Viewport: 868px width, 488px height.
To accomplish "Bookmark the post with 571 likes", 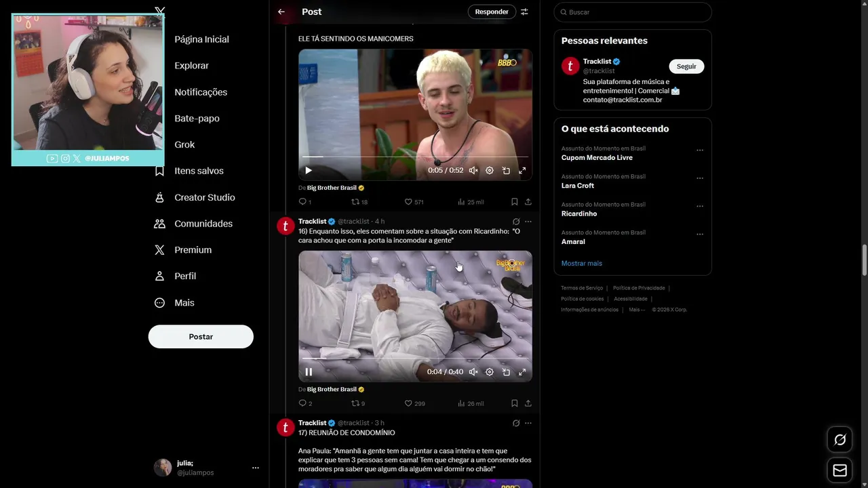I will [515, 202].
